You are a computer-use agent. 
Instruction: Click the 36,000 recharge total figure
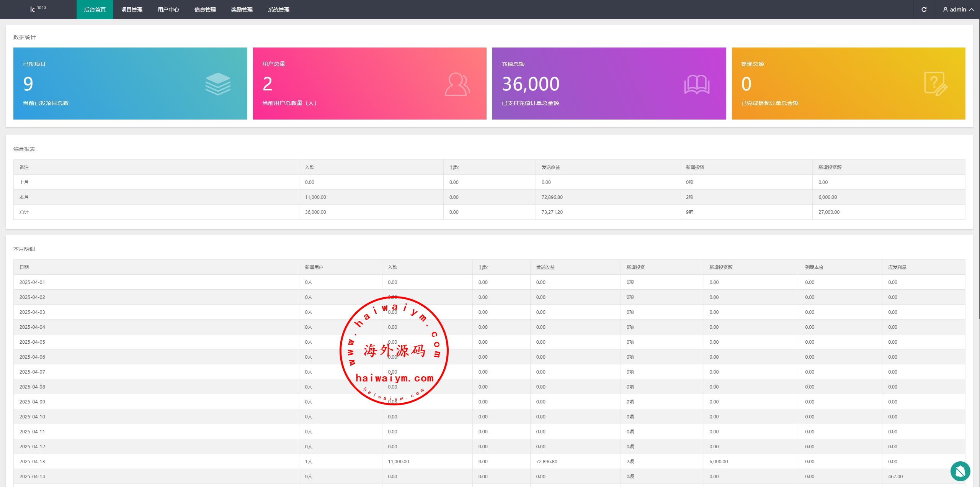(x=531, y=84)
